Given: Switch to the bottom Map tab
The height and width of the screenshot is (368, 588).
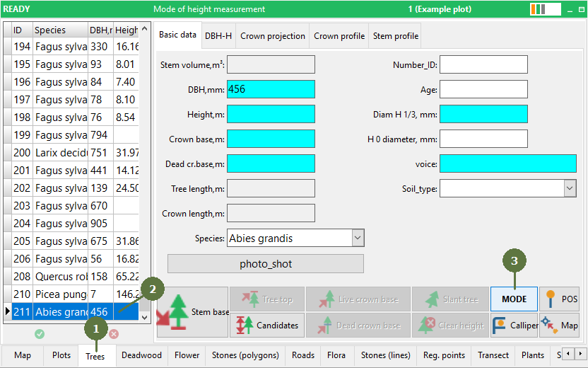Looking at the screenshot, I should (x=23, y=355).
